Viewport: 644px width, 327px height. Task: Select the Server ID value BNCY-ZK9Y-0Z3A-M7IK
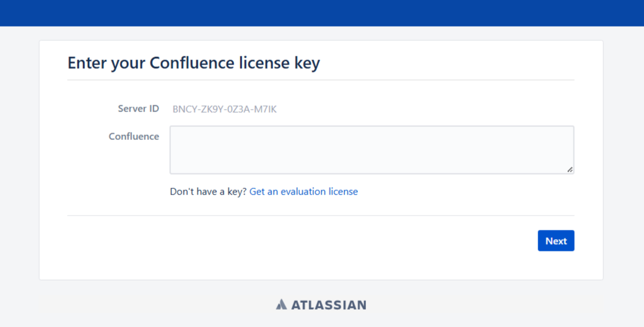coord(224,109)
